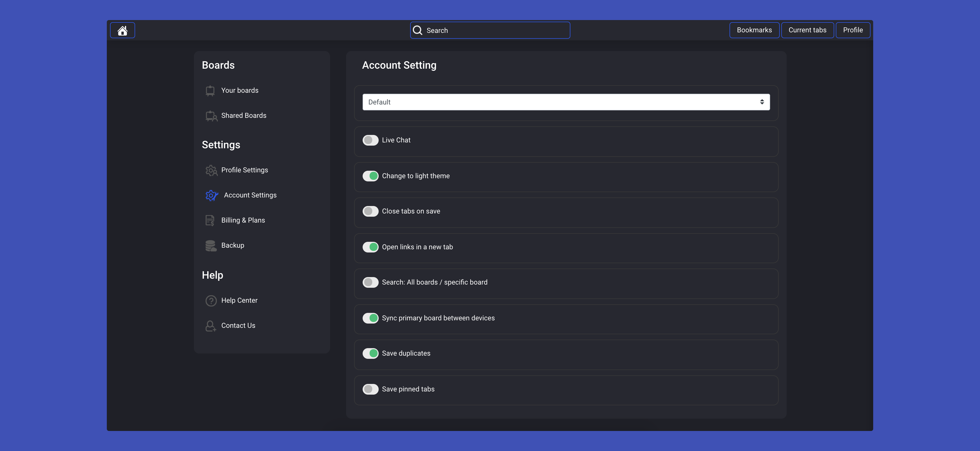Open the Your boards menu item
Image resolution: width=980 pixels, height=451 pixels.
click(x=240, y=91)
